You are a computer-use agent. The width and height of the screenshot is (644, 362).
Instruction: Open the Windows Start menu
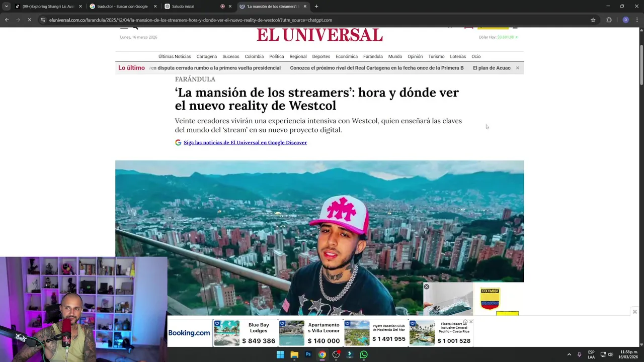click(x=280, y=354)
